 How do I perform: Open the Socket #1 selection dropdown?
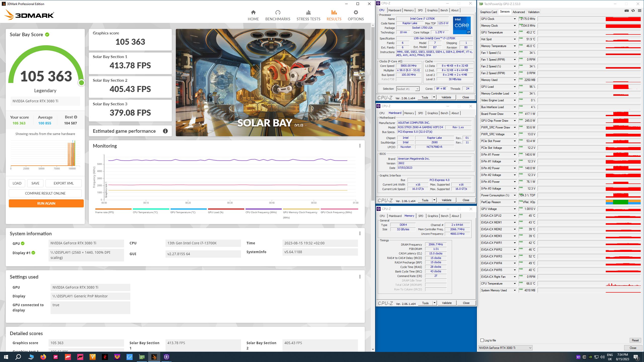(408, 89)
